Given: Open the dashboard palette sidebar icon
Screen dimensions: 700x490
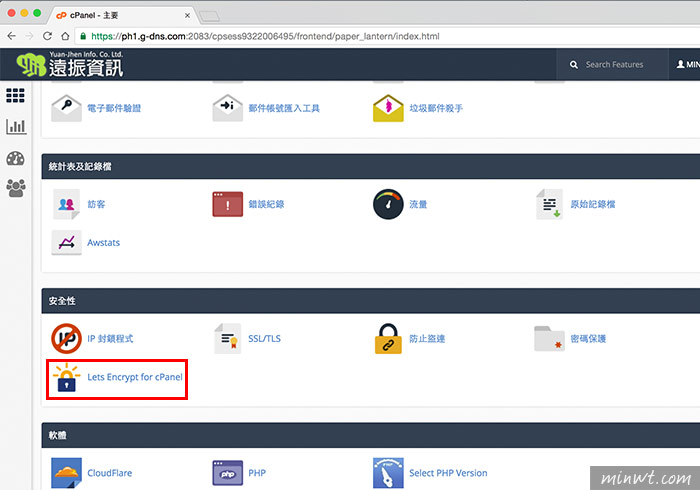Looking at the screenshot, I should coord(16,158).
